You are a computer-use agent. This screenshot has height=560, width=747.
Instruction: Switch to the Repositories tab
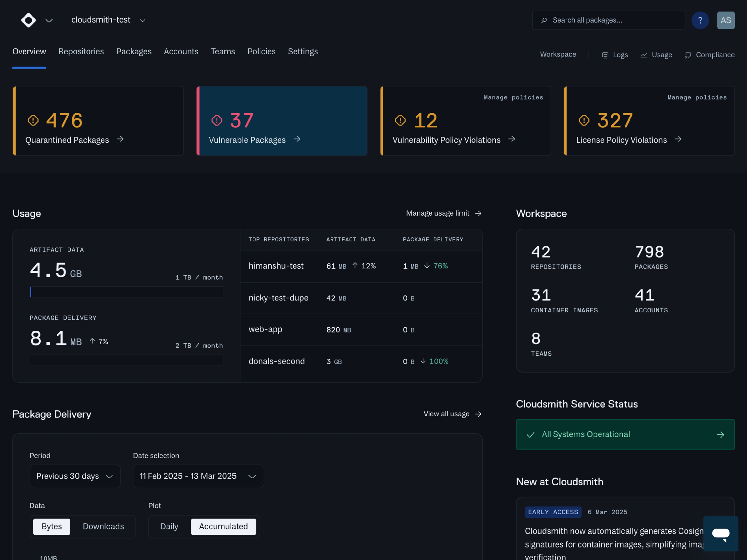81,51
